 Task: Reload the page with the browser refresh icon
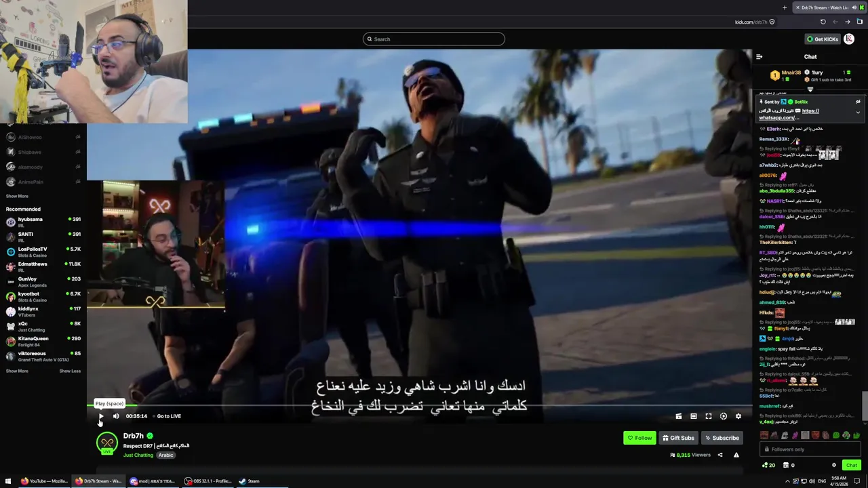[823, 22]
